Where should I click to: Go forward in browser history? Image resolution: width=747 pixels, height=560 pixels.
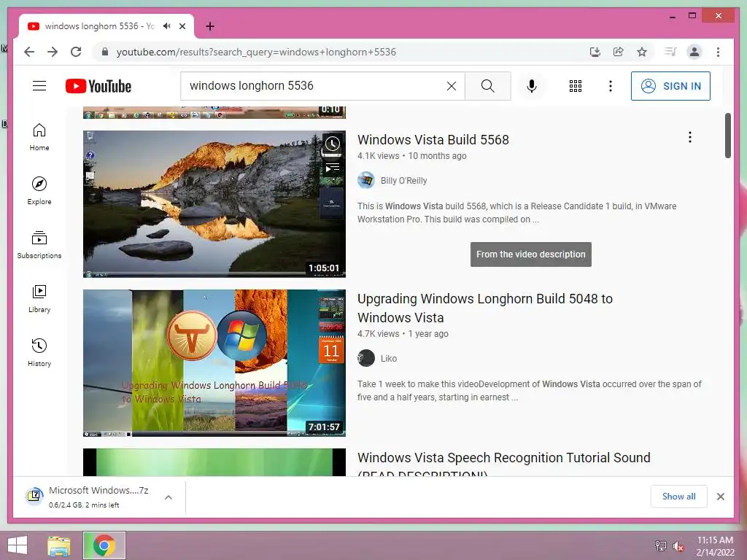coord(53,52)
